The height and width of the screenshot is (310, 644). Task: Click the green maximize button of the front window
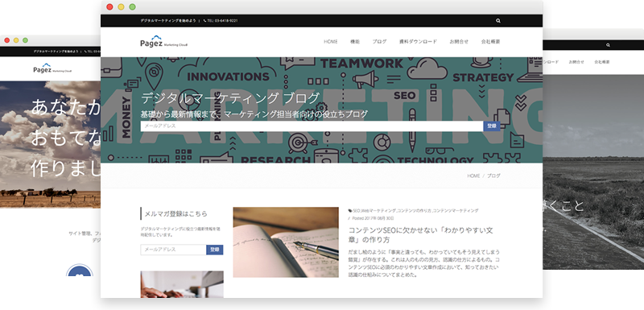(132, 6)
